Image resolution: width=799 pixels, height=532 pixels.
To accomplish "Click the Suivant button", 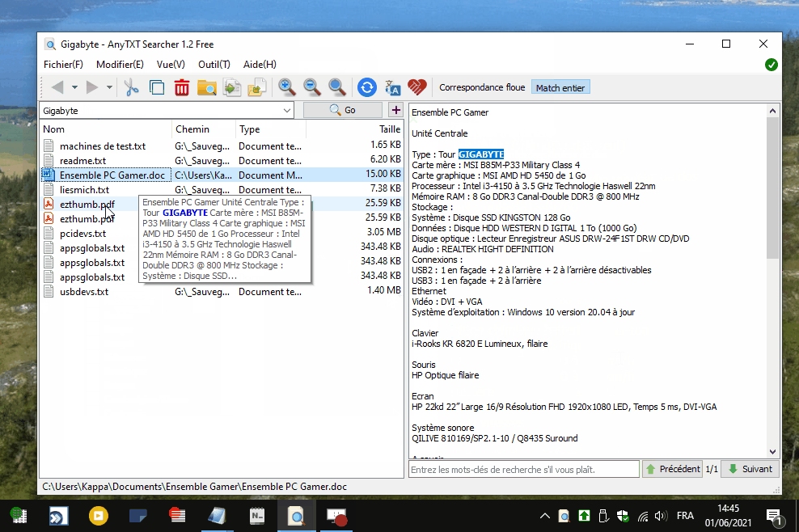I will coord(750,469).
